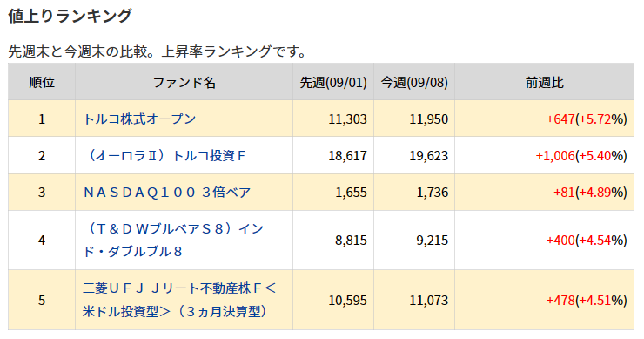The width and height of the screenshot is (644, 339).
Task: Select the +1,006(+5.40%) change value
Action: point(581,155)
